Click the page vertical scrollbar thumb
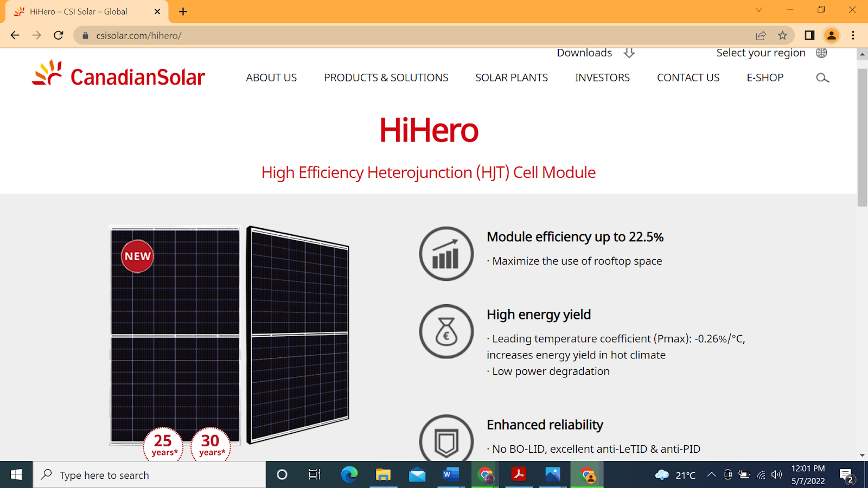 pos(862,137)
